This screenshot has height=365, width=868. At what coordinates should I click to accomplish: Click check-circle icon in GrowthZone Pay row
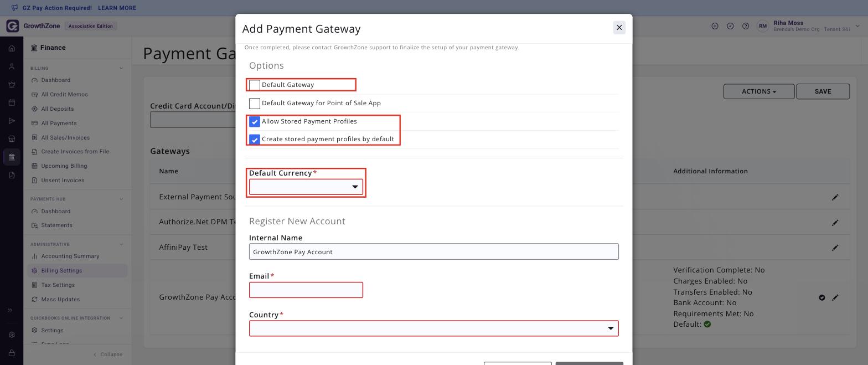coord(822,297)
